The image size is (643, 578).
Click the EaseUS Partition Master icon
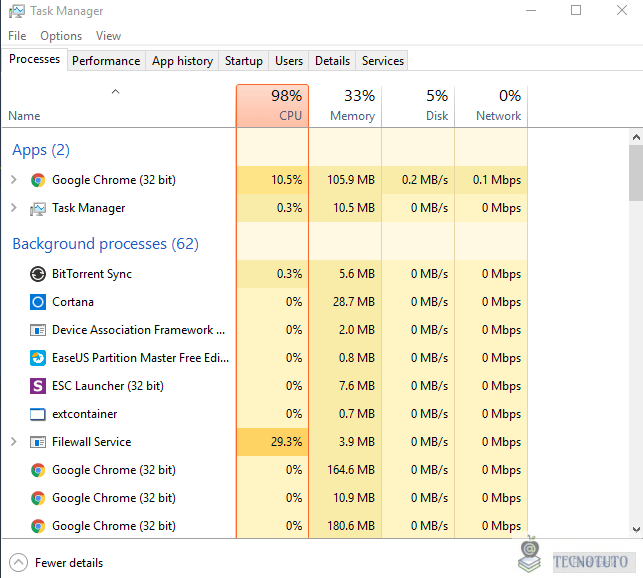tap(38, 358)
